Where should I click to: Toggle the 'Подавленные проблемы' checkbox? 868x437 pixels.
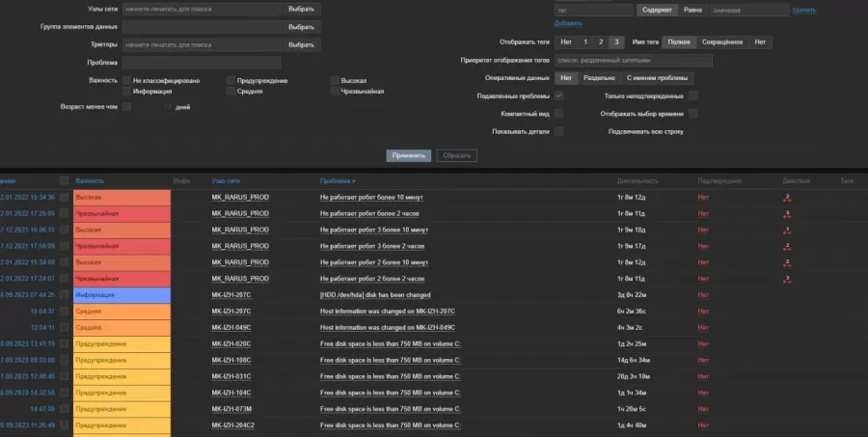coord(558,96)
